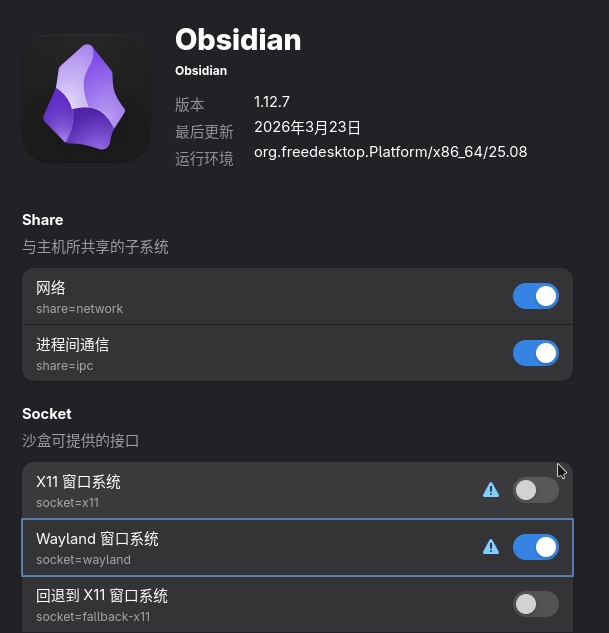This screenshot has width=609, height=633.
Task: Select the version number 1.12.7
Action: point(272,102)
